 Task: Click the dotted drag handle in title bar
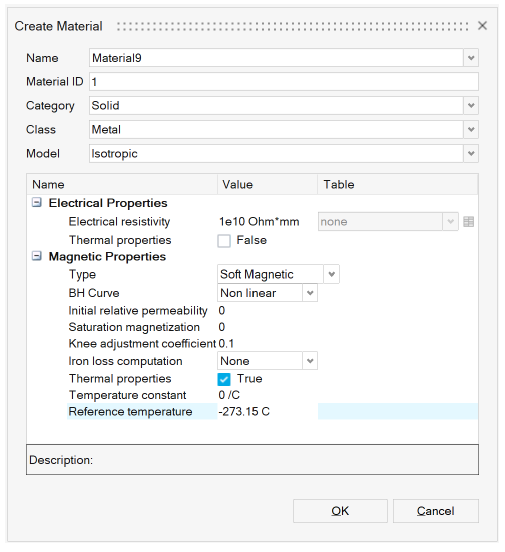293,26
